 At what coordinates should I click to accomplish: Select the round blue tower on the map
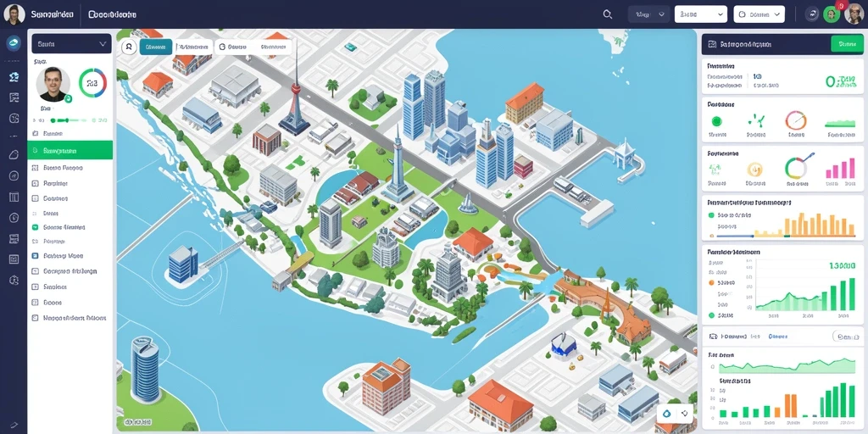(146, 370)
